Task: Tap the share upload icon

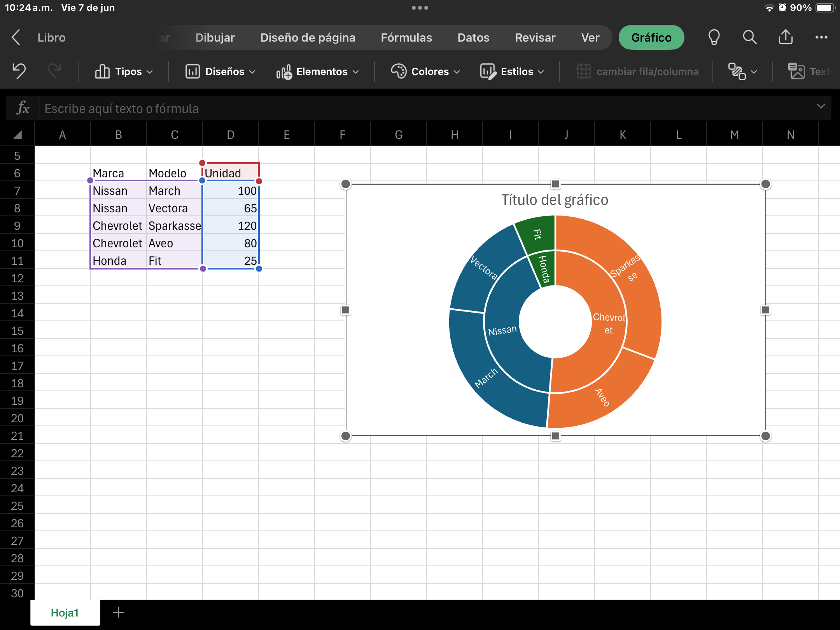Action: (x=786, y=37)
